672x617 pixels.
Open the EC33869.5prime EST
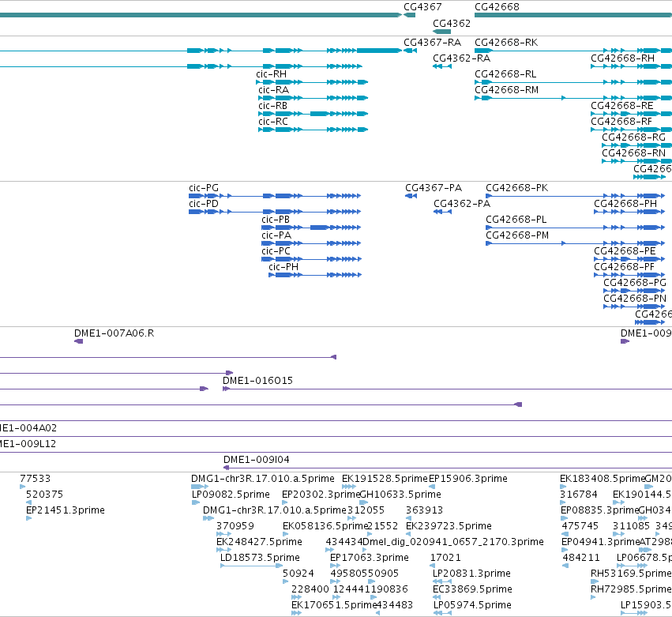[x=472, y=590]
